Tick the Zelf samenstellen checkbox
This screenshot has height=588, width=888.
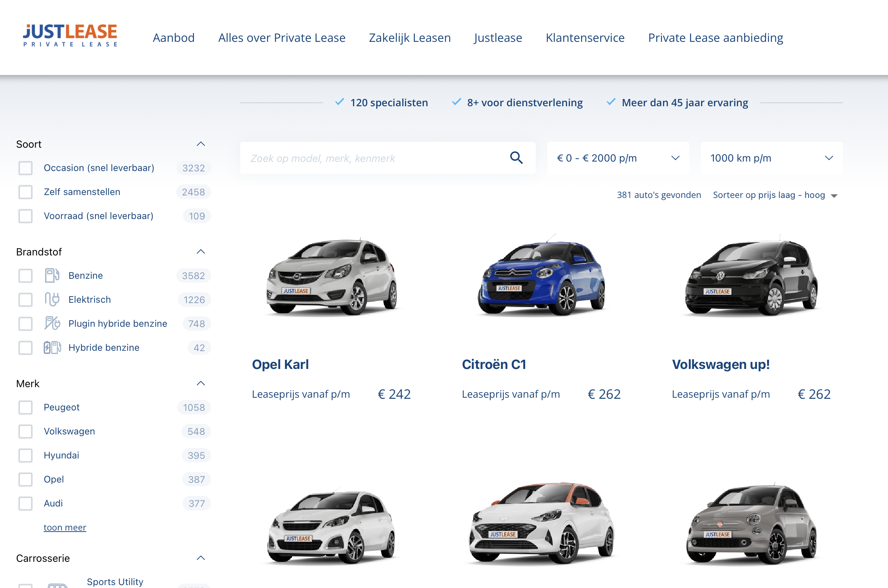[x=25, y=192]
